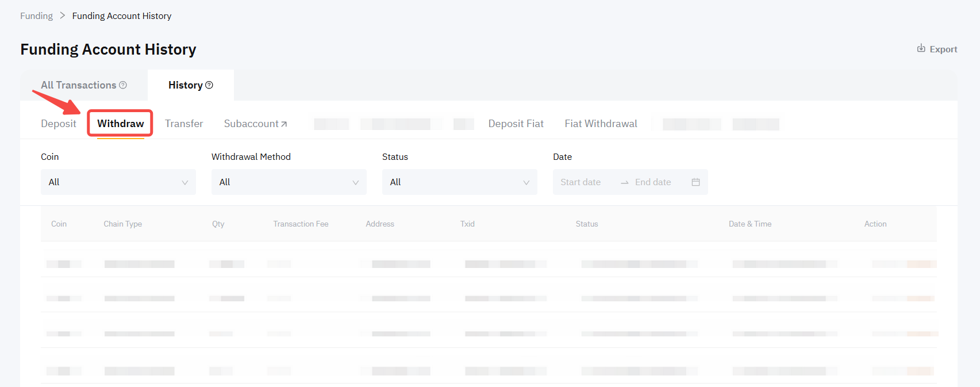980x387 pixels.
Task: Click the End date input field
Action: (653, 182)
